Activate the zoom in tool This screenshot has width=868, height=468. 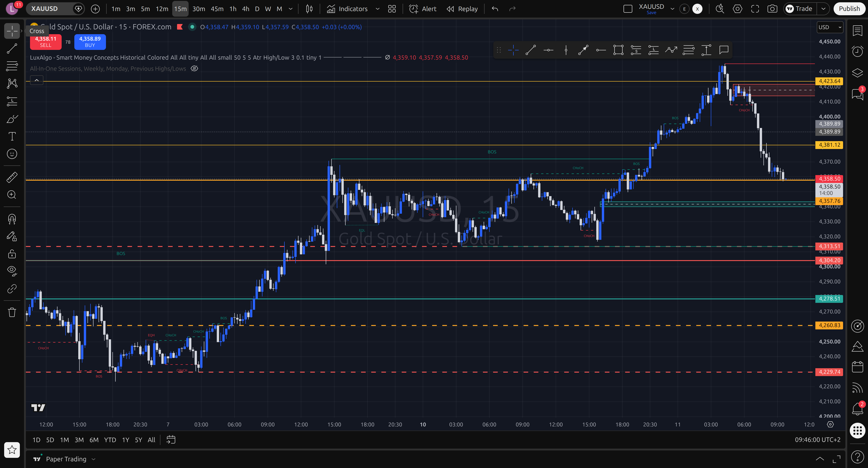12,194
